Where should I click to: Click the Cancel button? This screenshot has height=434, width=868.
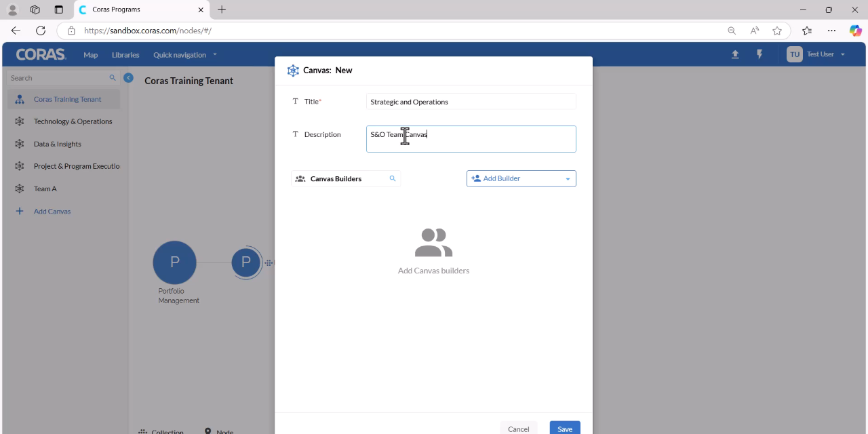coord(519,429)
